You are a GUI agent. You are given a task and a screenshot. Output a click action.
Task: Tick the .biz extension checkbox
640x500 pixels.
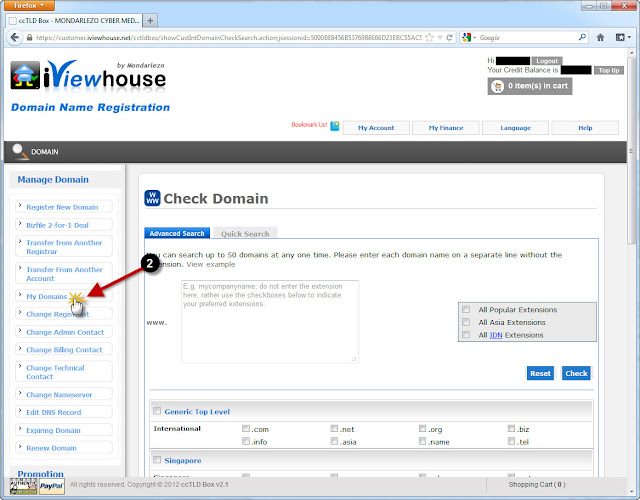pos(511,428)
